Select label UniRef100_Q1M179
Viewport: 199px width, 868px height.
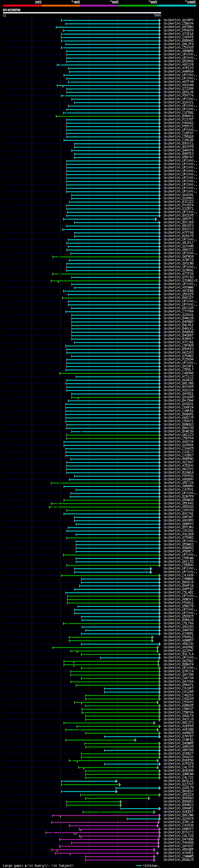[x=178, y=788]
